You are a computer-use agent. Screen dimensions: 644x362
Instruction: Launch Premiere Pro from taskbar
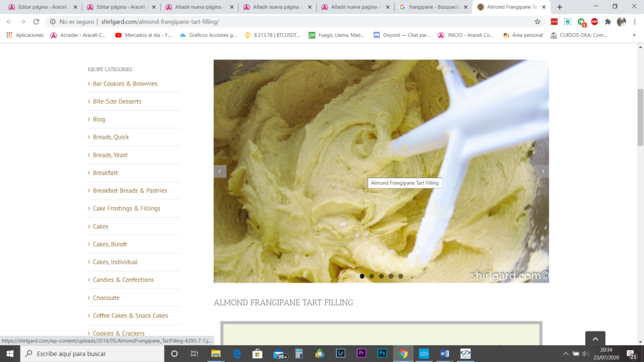[361, 353]
